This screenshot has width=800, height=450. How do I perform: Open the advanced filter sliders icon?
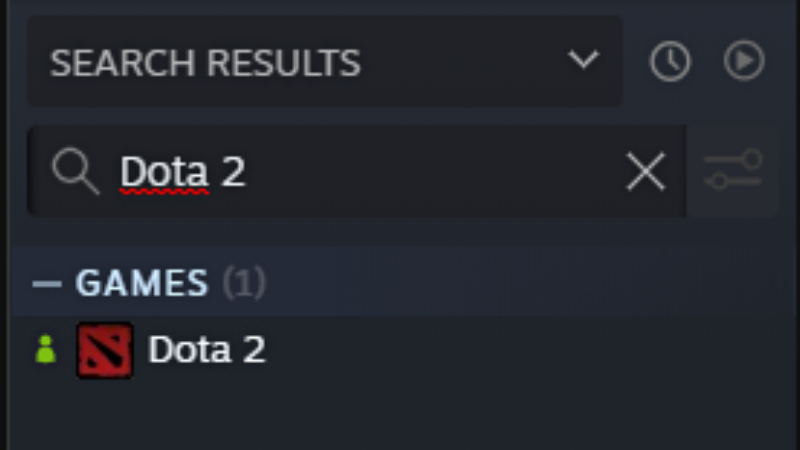733,171
